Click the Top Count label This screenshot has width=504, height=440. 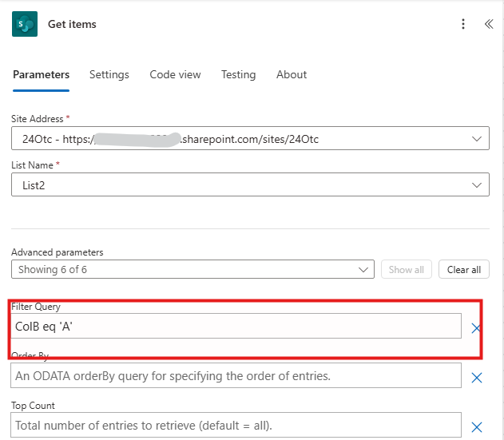coord(33,406)
